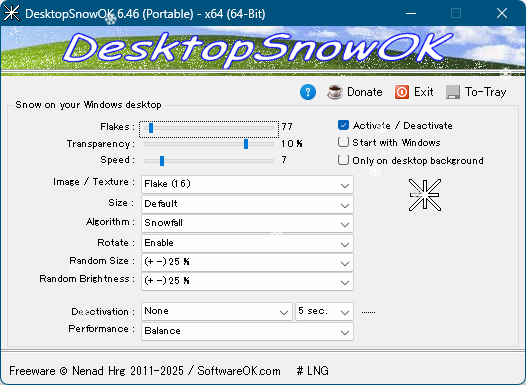The image size is (526, 385).
Task: Uncheck Activate / Deactivate checkbox
Action: [x=343, y=125]
